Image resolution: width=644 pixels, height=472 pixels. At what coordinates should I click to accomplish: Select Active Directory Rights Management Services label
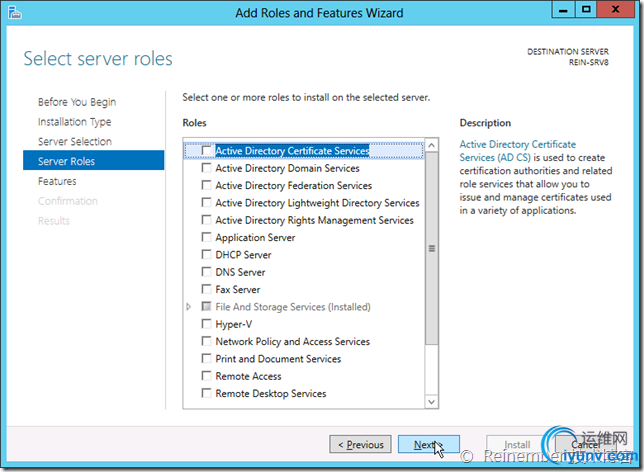click(314, 220)
